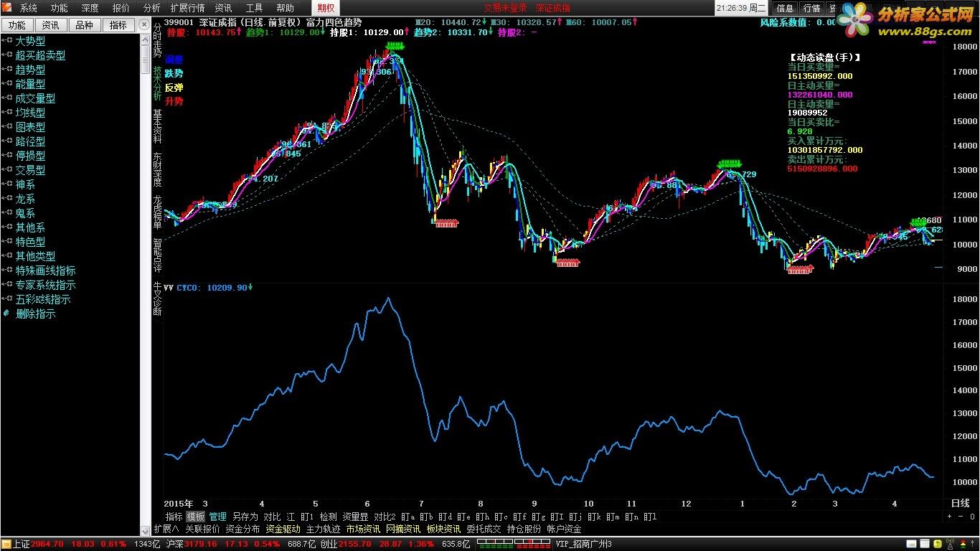Image resolution: width=980 pixels, height=551 pixels.
Task: Expand the 交易型 indicator category
Action: tap(30, 170)
